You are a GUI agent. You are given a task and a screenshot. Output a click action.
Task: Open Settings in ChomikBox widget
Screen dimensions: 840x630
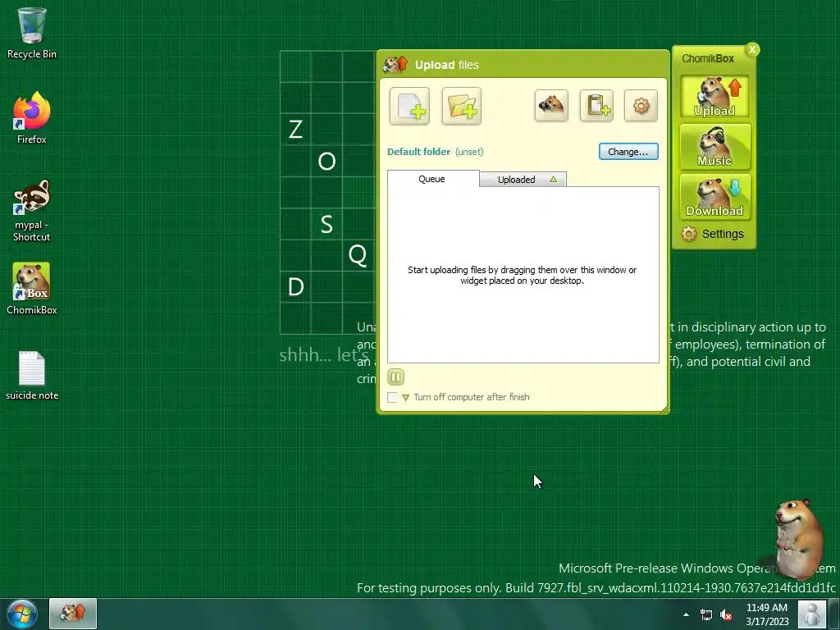coord(713,234)
